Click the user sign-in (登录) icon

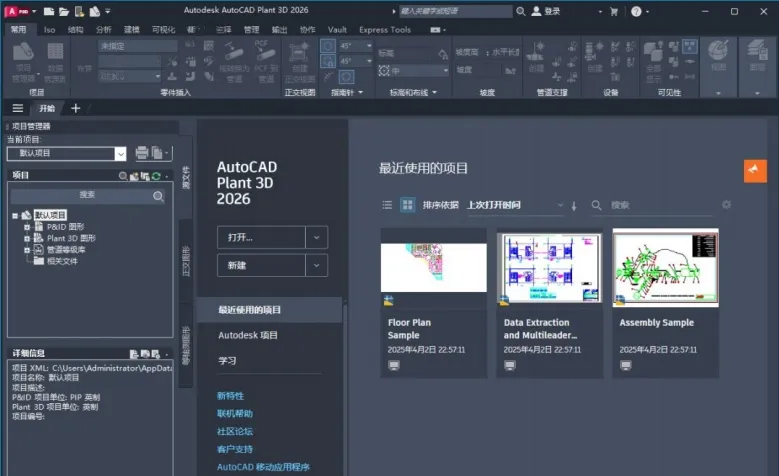point(536,11)
